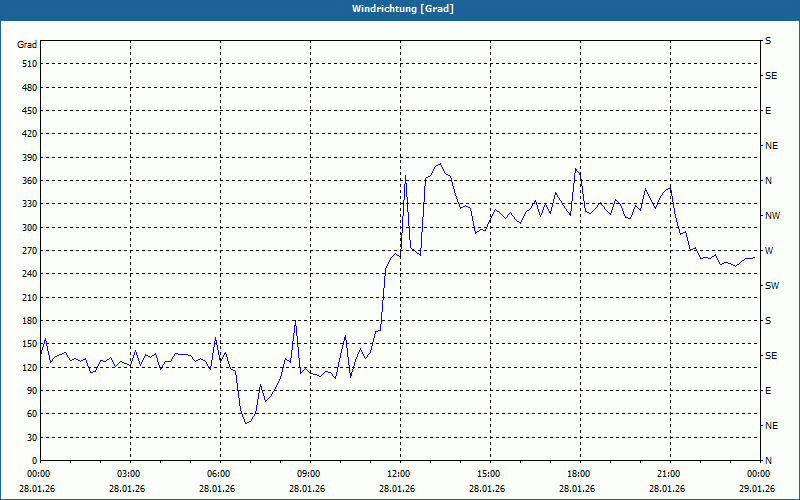Select the 30 y-axis value
This screenshot has height=500, width=800.
(32, 438)
